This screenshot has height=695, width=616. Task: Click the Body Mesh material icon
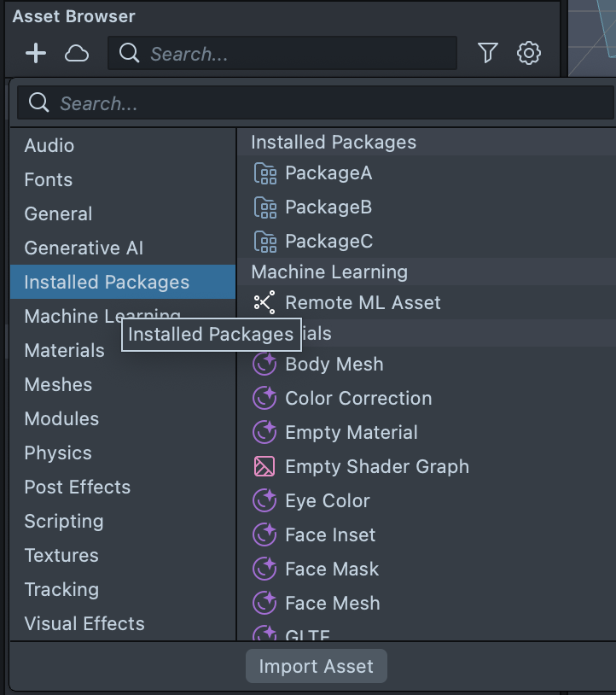265,364
